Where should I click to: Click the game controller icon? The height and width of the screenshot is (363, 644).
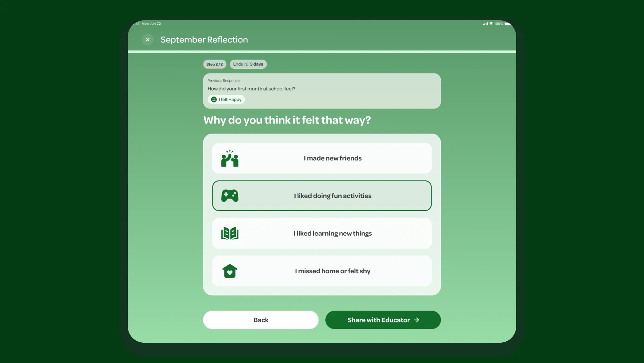(230, 196)
